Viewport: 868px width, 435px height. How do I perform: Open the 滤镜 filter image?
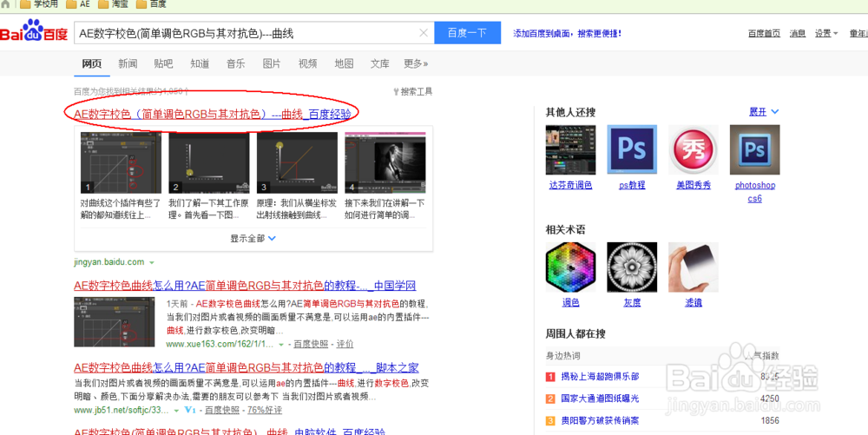[x=693, y=267]
